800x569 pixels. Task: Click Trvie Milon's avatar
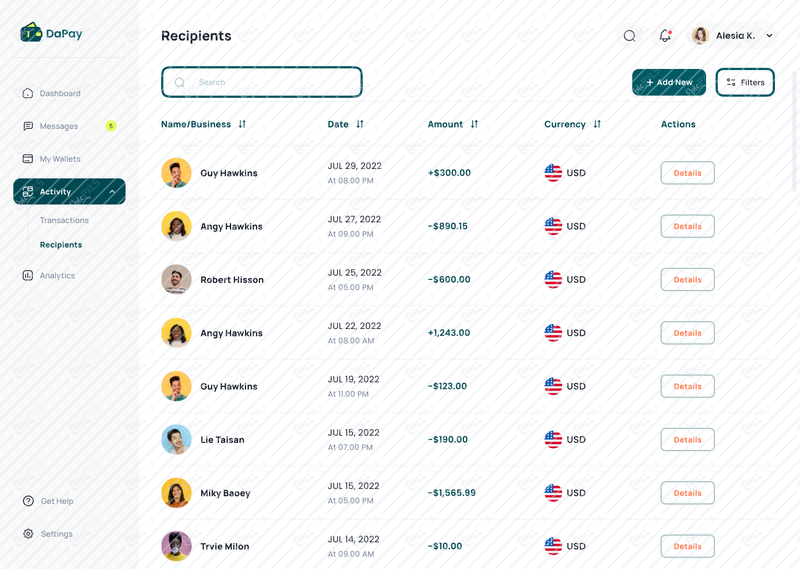click(x=177, y=546)
